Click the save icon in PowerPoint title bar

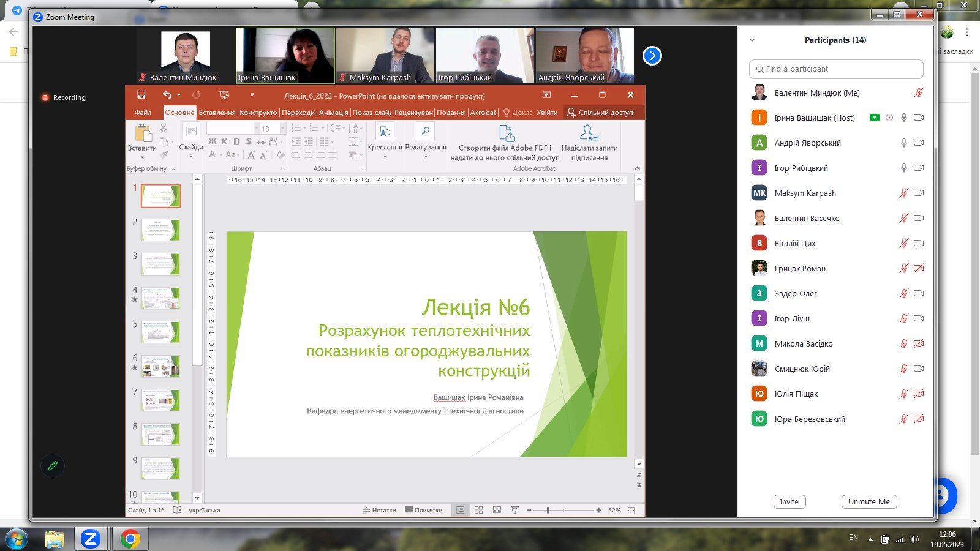click(141, 95)
